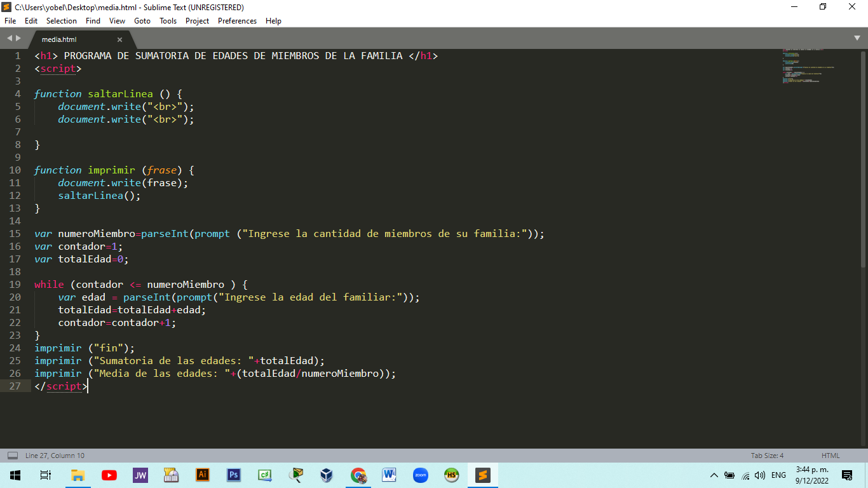Screen dimensions: 868x488
Task: Launch Adobe Illustrator from taskbar
Action: [x=203, y=475]
